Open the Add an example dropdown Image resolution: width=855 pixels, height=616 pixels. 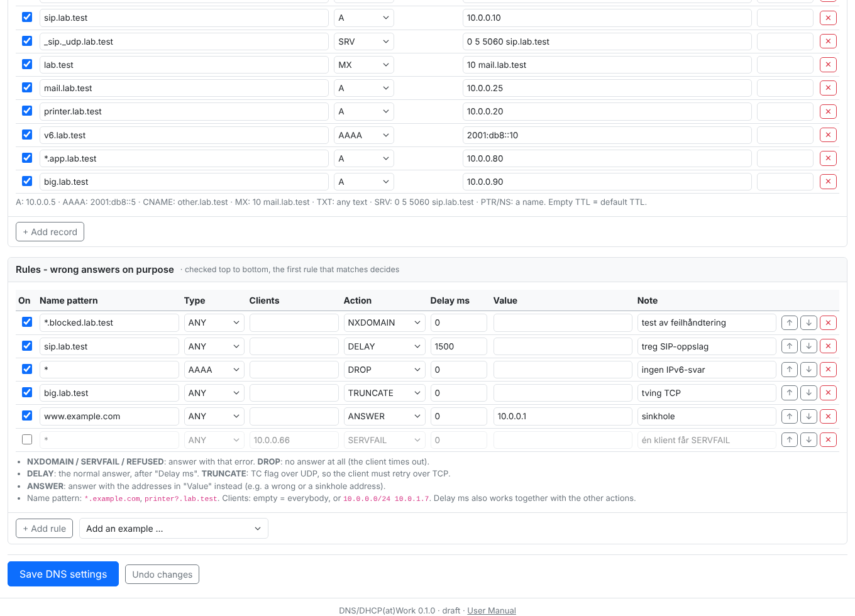[174, 529]
